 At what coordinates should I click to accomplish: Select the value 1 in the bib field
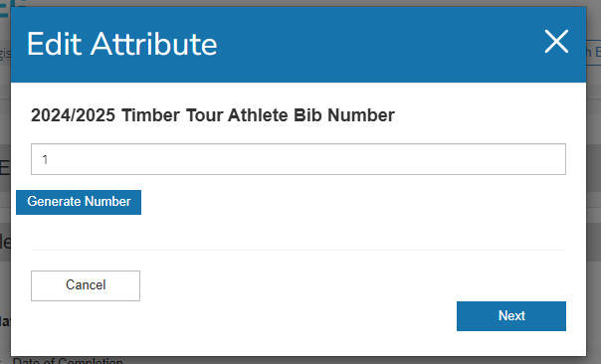(45, 159)
